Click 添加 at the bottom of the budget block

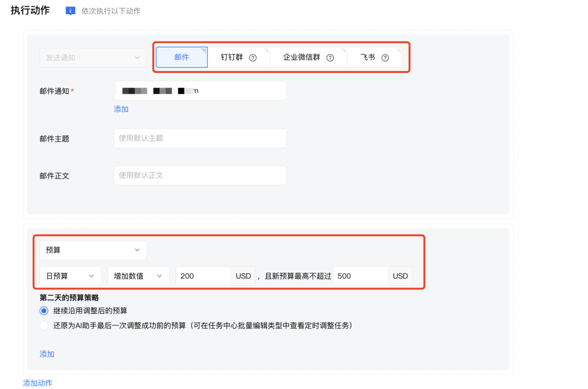[x=47, y=354]
